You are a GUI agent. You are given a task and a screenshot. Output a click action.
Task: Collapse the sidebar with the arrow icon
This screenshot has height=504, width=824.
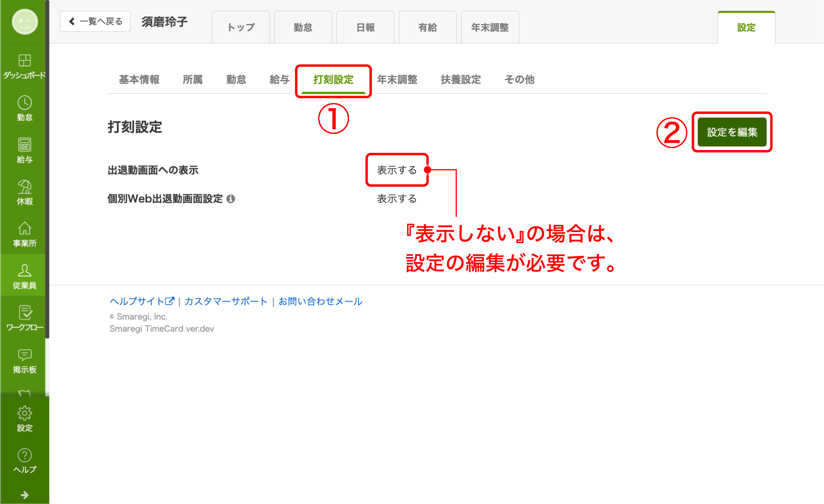tap(25, 495)
